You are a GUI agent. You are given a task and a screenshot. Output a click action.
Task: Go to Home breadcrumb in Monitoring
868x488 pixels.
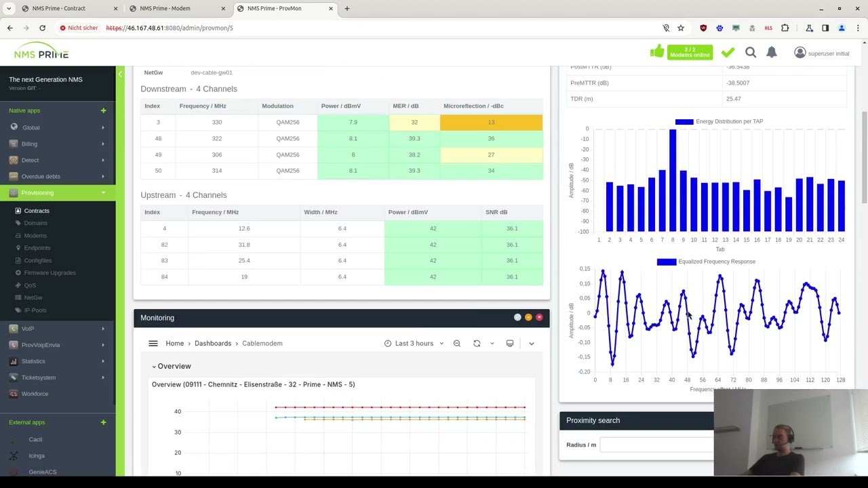click(174, 344)
